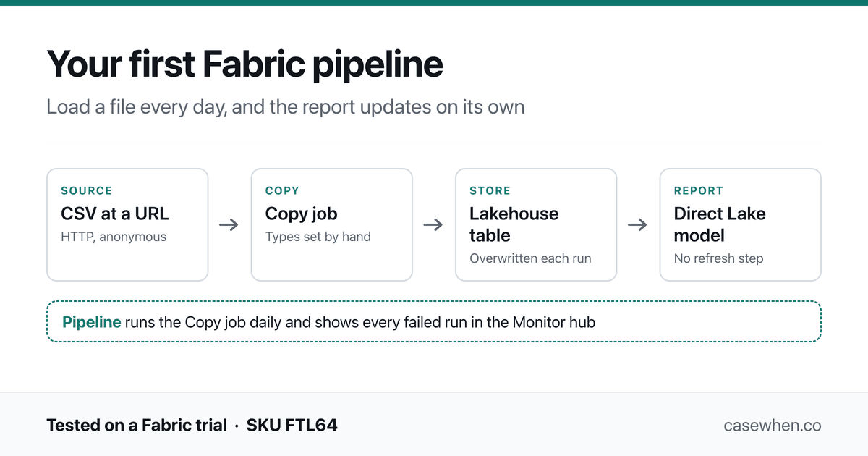
Task: Click 'Tested on a Fabric trial' footer text
Action: point(137,425)
